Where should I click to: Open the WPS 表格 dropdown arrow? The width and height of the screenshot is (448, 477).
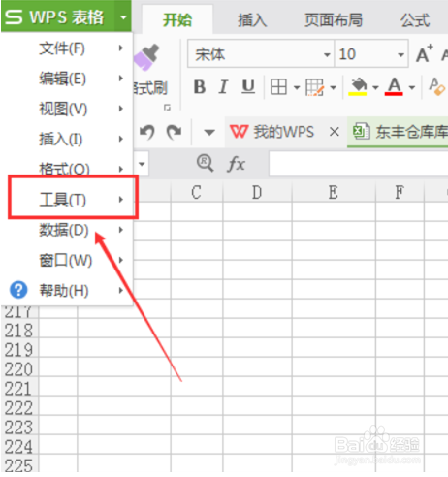(x=123, y=16)
